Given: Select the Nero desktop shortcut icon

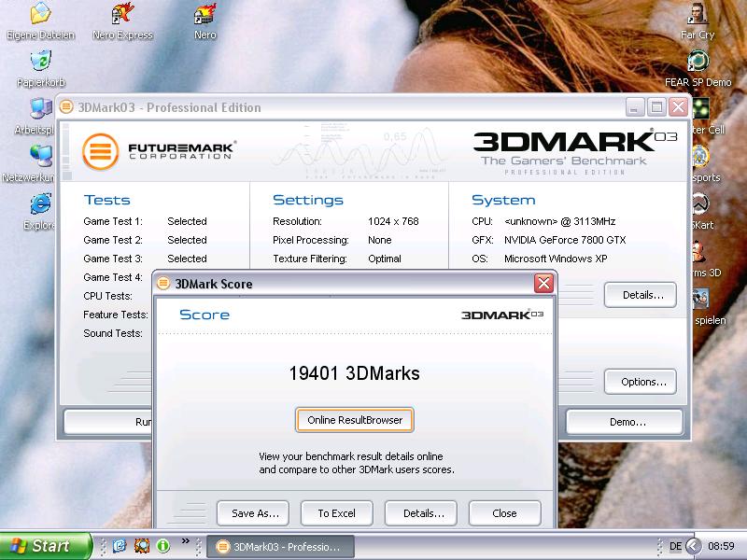Looking at the screenshot, I should tap(205, 13).
